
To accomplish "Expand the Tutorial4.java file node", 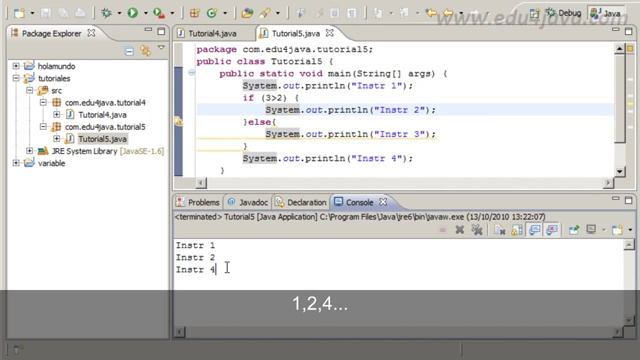I will (x=56, y=115).
